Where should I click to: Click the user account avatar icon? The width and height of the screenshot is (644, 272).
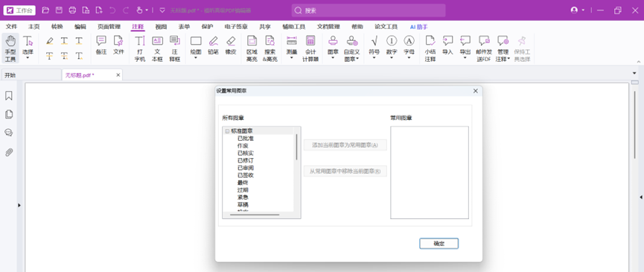click(575, 10)
